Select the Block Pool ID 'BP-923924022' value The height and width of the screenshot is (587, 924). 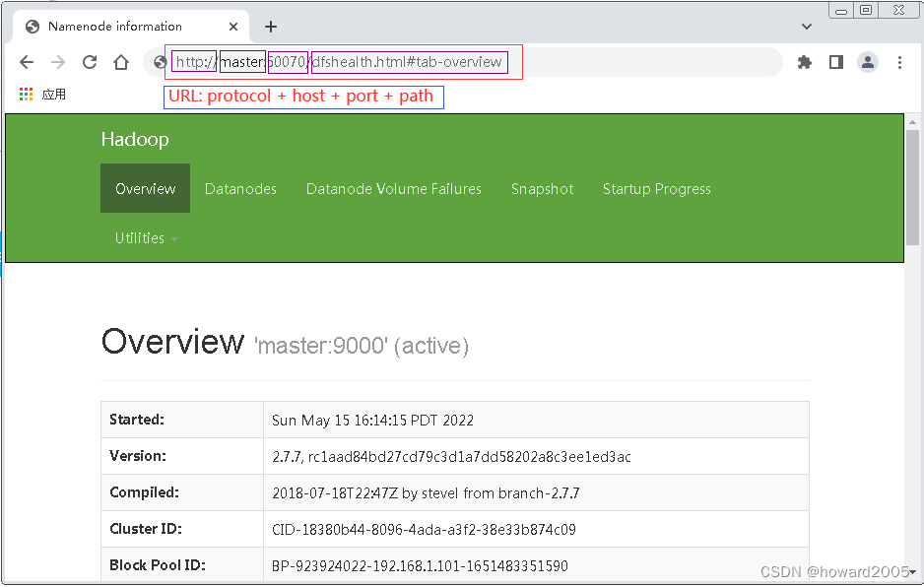420,566
